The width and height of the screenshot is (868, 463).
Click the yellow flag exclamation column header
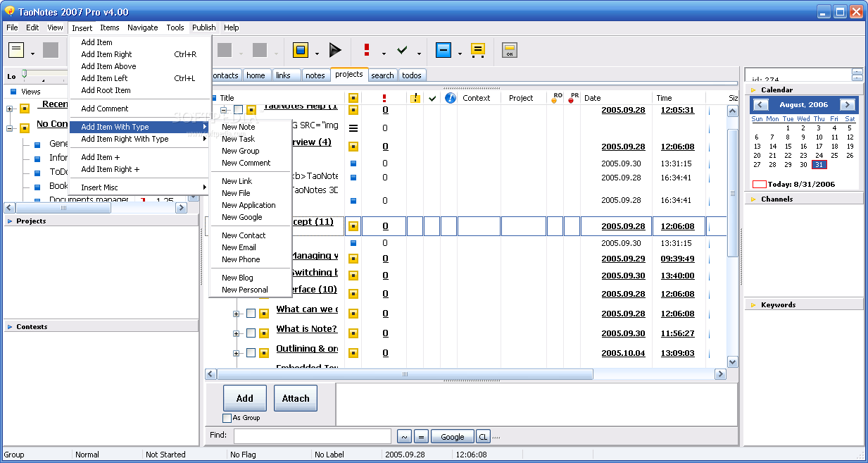pyautogui.click(x=415, y=98)
